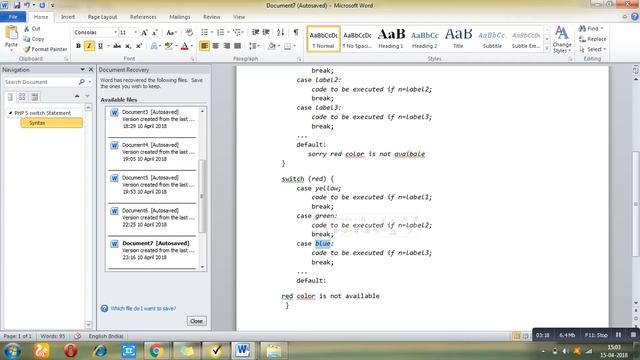Apply the Subtitle style

pyautogui.click(x=492, y=39)
